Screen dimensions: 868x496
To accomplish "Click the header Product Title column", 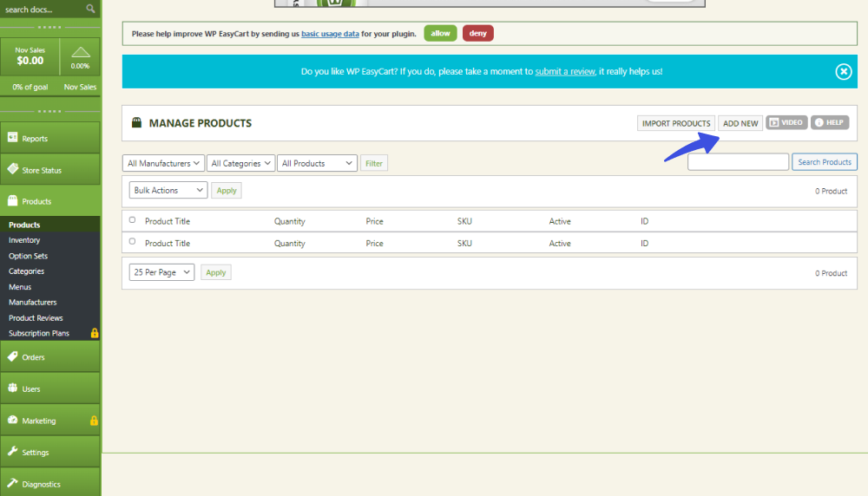I will (x=168, y=221).
